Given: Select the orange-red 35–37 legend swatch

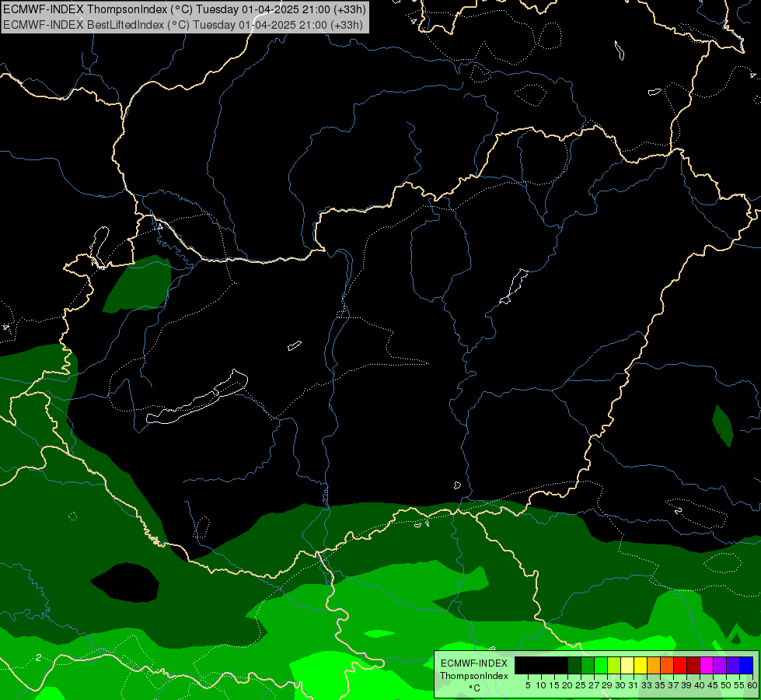Looking at the screenshot, I should click(x=667, y=665).
